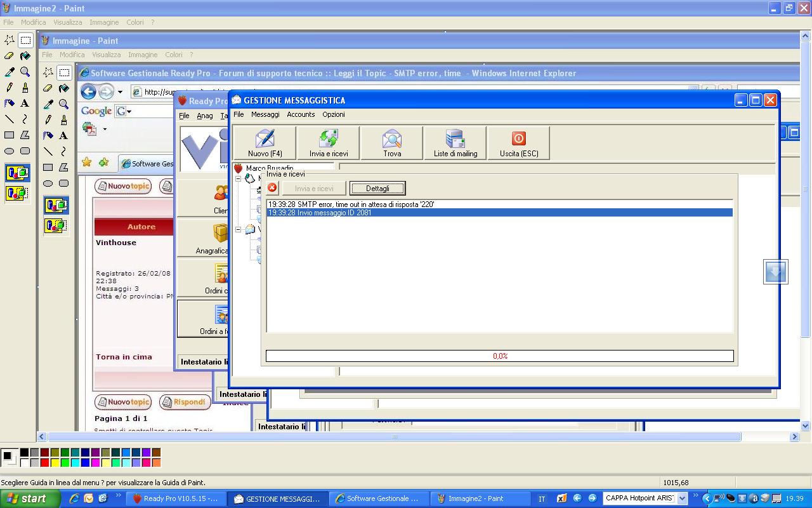This screenshot has height=508, width=812.
Task: Enable transparent selection mode in inner Immagine Paint toolbox
Action: [x=56, y=225]
